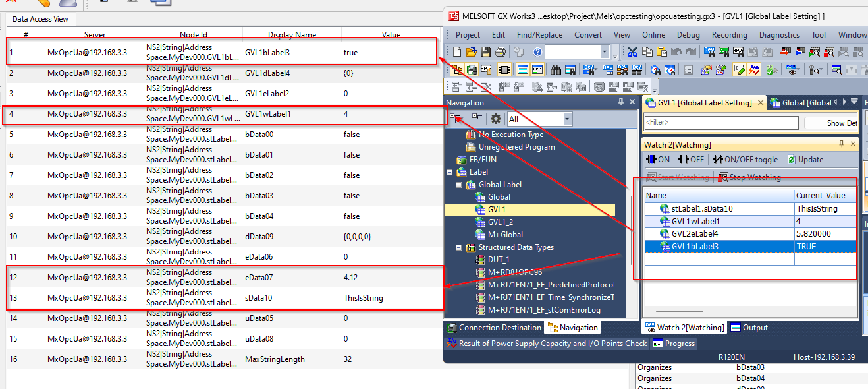Click the blue Help question mark icon
Image resolution: width=868 pixels, height=389 pixels.
pyautogui.click(x=537, y=51)
